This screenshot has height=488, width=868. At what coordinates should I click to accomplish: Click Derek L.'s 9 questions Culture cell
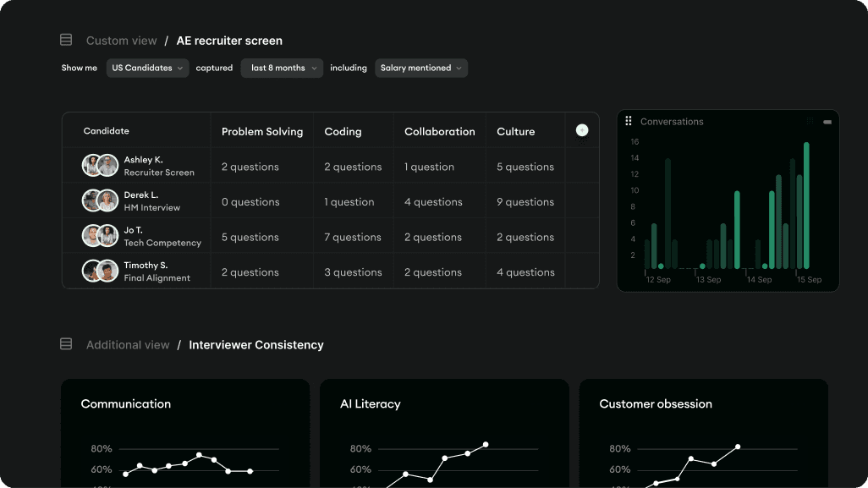525,202
